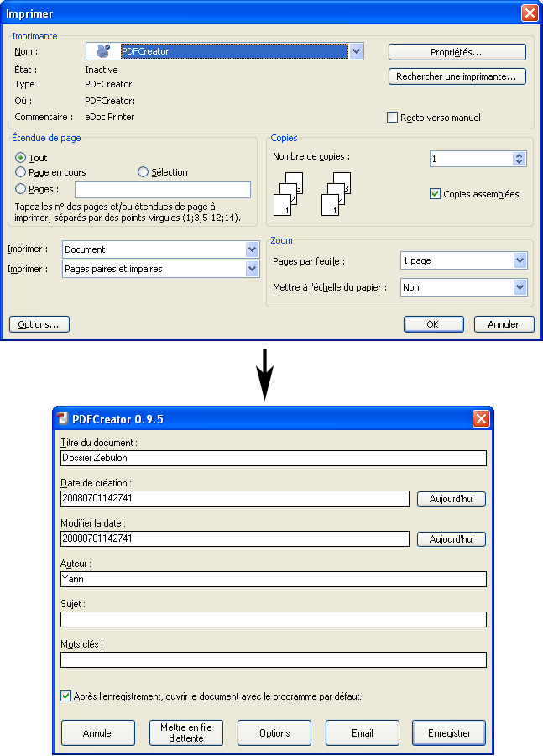Click the Modifier la date field
Screen dimensions: 543x756
(235, 538)
